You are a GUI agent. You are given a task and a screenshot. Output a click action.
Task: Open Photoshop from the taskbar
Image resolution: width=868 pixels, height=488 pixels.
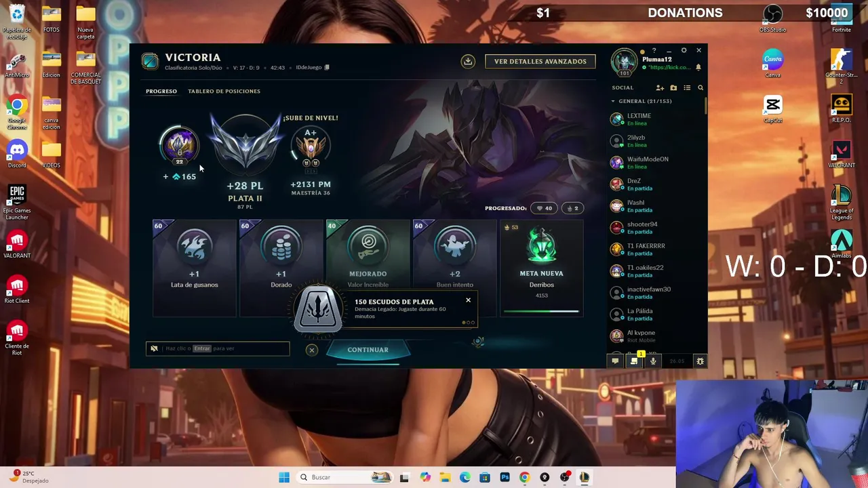(505, 477)
